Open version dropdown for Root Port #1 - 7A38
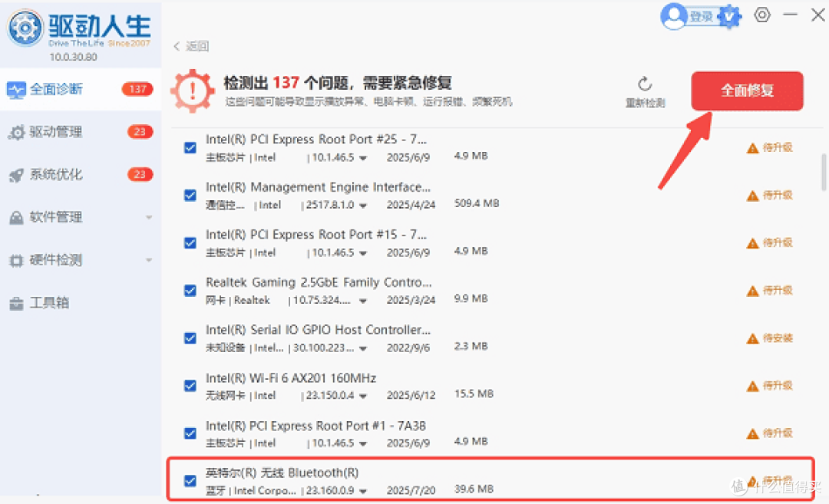Viewport: 829px width, 504px height. (x=363, y=443)
